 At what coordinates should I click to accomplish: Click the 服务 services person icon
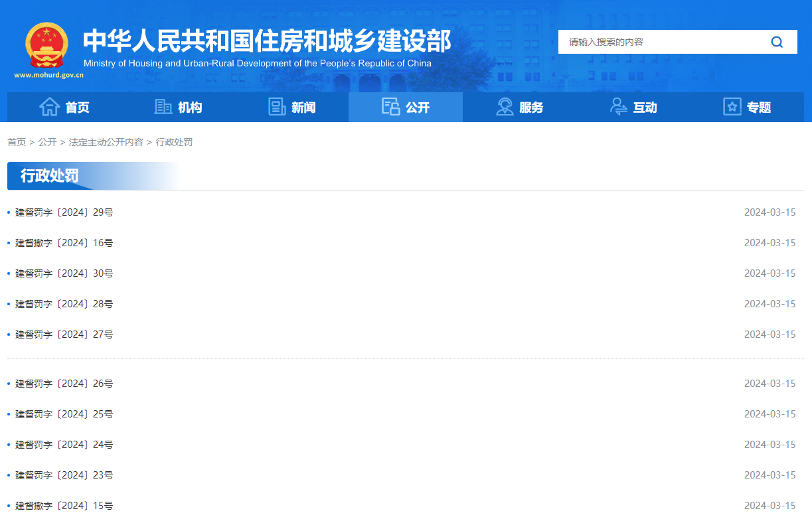tap(504, 106)
